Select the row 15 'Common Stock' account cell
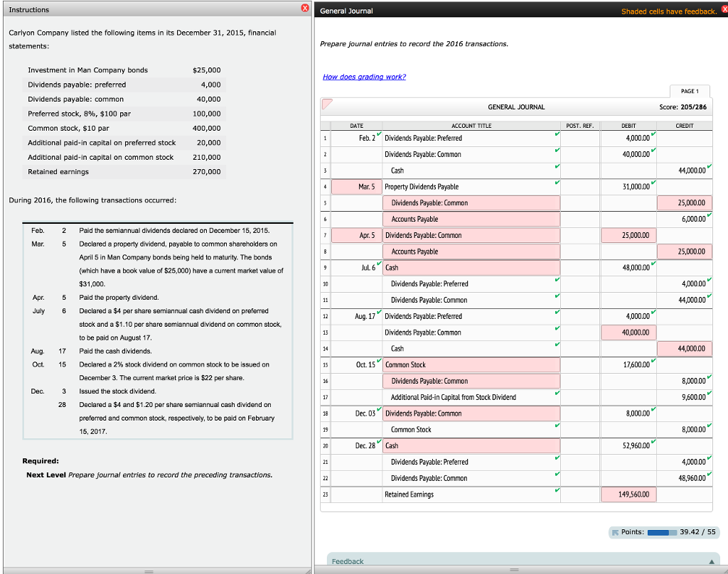 point(471,364)
